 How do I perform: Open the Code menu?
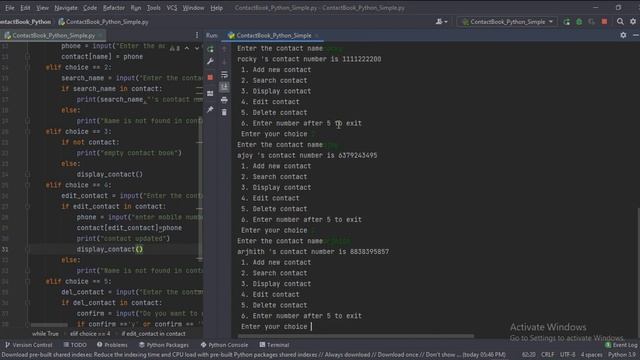[90, 8]
